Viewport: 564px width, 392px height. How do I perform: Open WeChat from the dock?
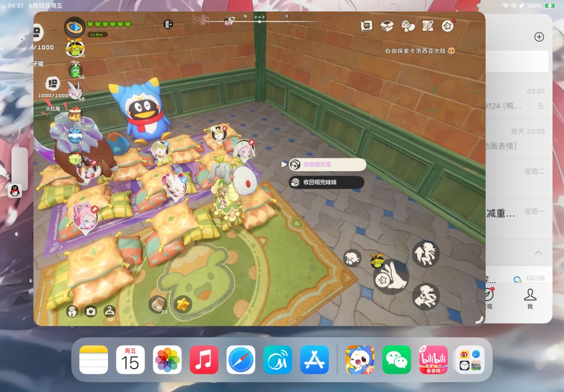click(396, 360)
